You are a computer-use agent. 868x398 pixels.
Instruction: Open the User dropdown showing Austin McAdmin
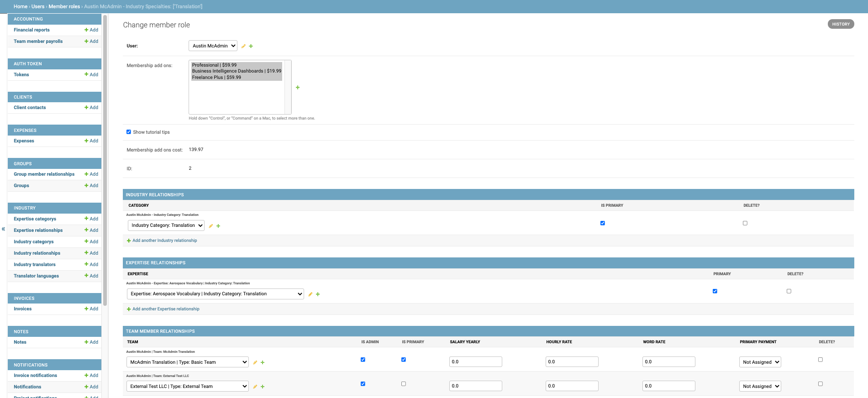(x=213, y=46)
